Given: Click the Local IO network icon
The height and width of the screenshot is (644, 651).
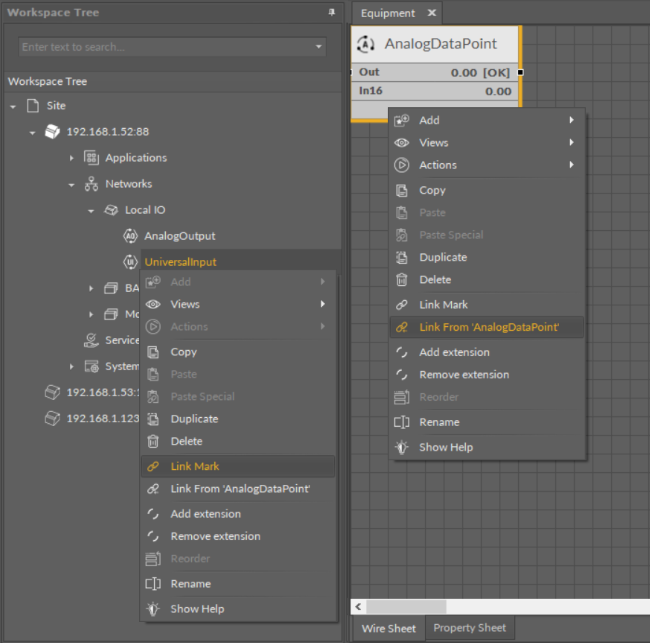Looking at the screenshot, I should [x=111, y=210].
